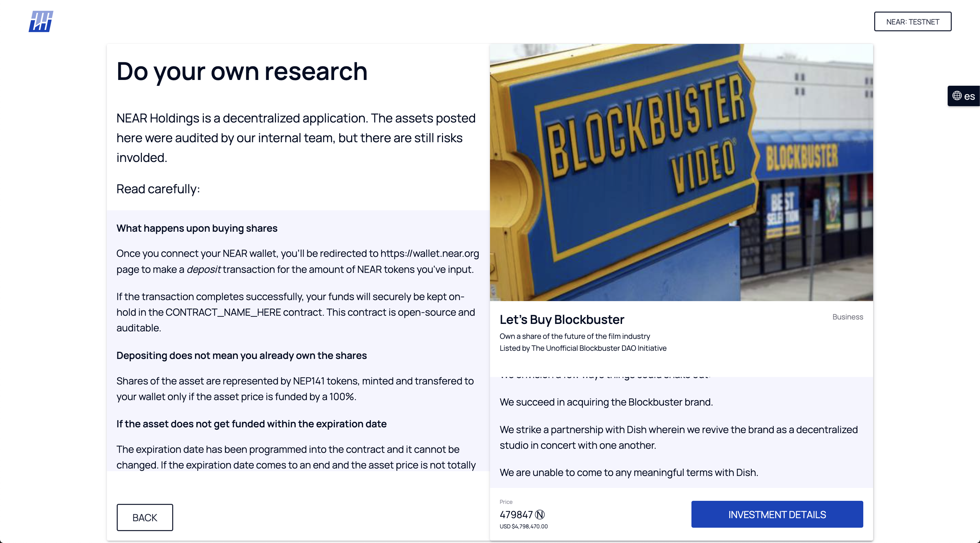Open INVESTMENT DETAILS
The image size is (980, 543).
(777, 514)
